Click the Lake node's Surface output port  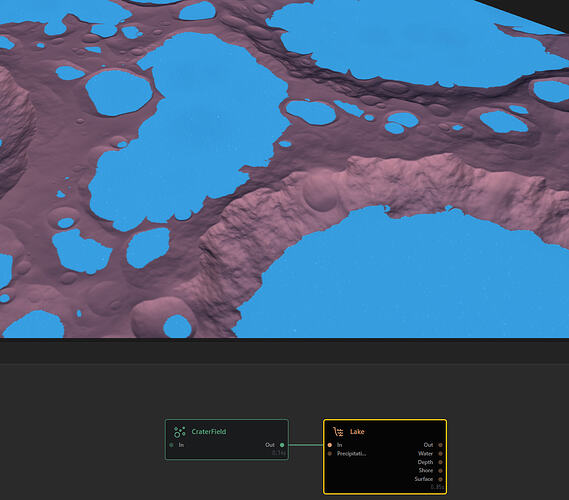point(440,479)
